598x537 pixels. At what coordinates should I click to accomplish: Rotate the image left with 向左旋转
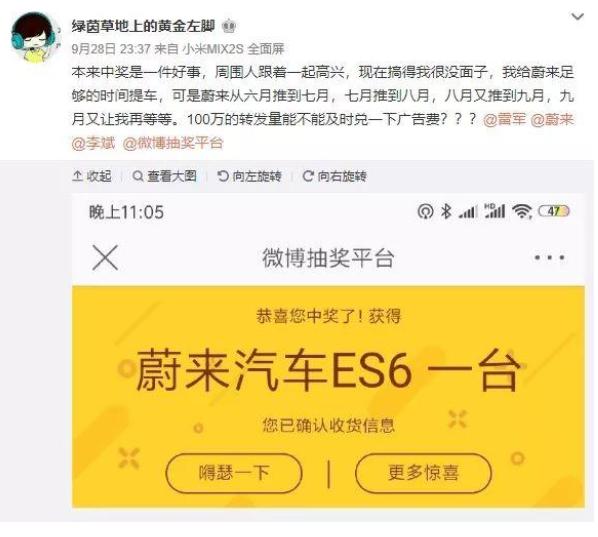(249, 176)
